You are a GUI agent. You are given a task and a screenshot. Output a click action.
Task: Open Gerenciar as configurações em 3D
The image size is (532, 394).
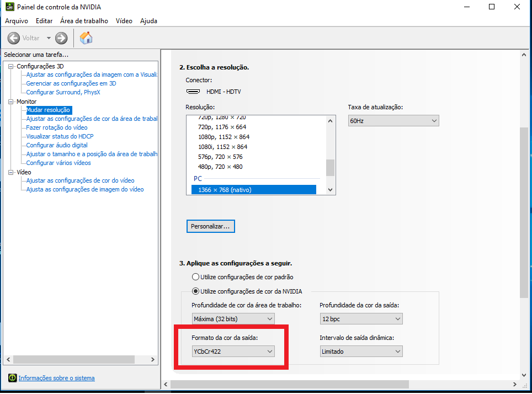(x=71, y=83)
